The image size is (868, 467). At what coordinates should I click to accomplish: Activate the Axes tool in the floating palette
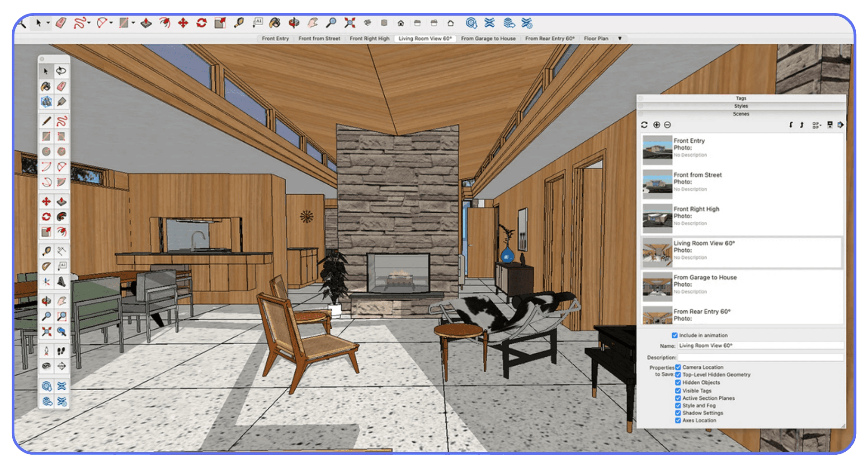point(46,282)
